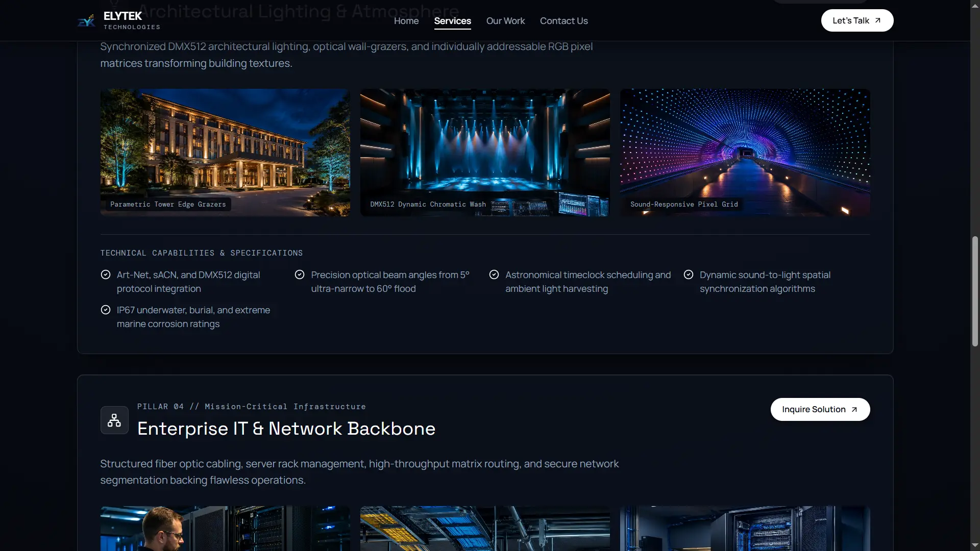Click the network topology icon for Pillar 04
980x551 pixels.
point(114,420)
